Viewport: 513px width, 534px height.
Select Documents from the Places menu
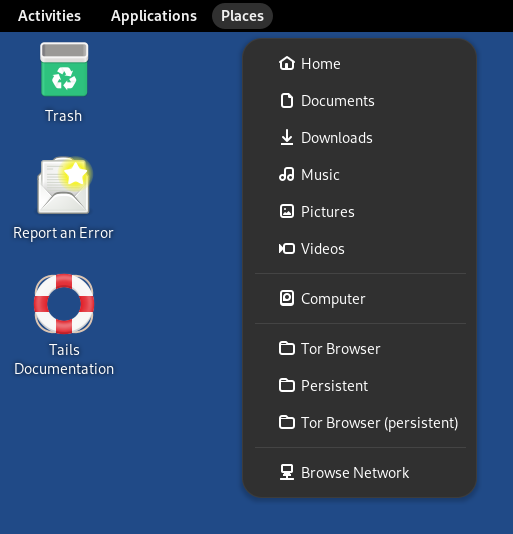click(360, 100)
